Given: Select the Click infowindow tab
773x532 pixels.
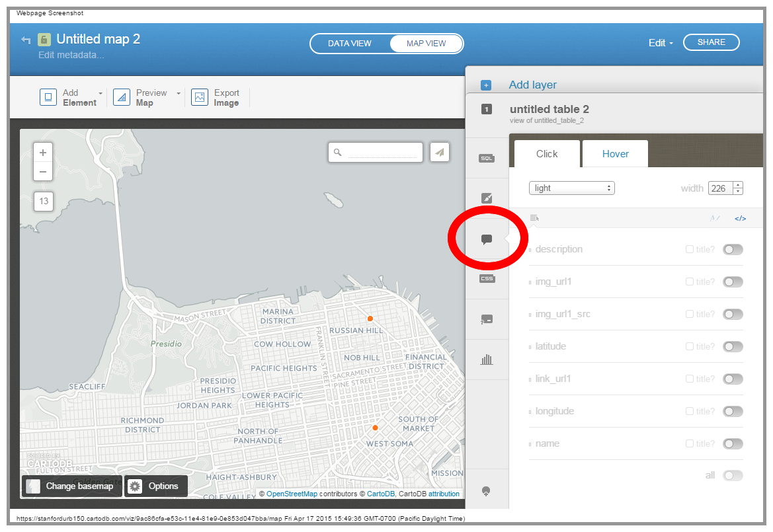Looking at the screenshot, I should (x=547, y=154).
